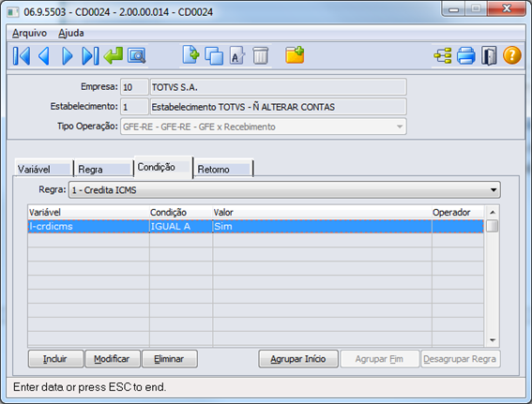Click the IGUAL A condition cell

point(181,227)
